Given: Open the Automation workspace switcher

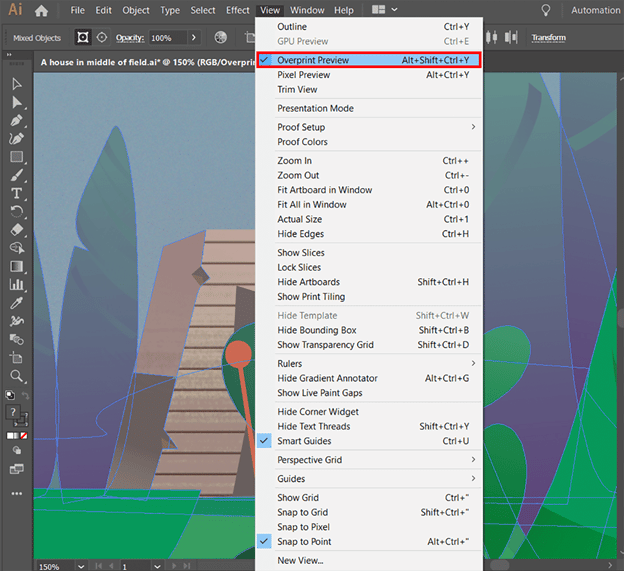Looking at the screenshot, I should pyautogui.click(x=595, y=10).
